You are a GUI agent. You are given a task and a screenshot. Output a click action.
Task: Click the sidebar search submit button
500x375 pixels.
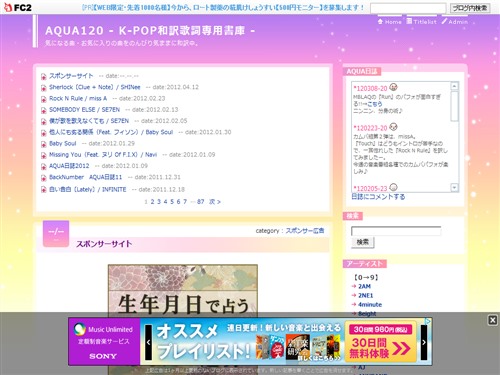363,242
